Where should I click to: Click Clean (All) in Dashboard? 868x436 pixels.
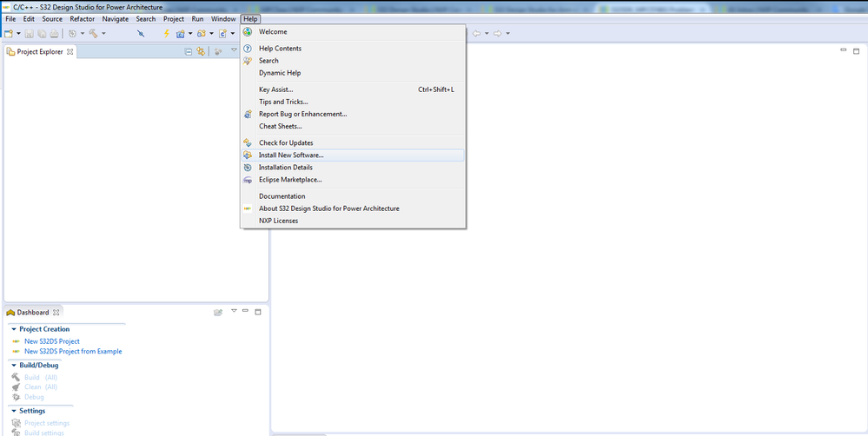point(41,386)
